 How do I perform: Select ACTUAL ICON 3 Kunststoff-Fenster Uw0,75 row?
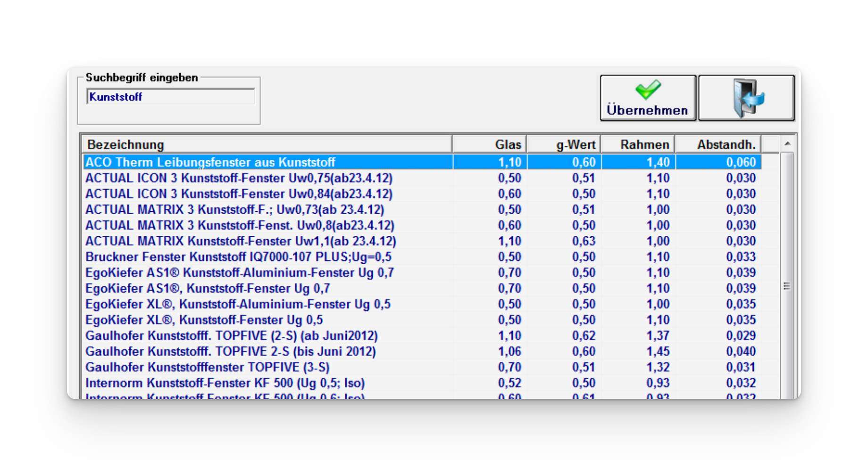238,178
